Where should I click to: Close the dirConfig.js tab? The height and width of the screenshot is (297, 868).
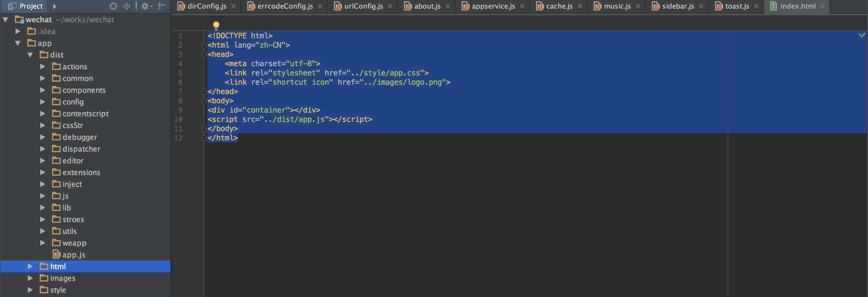[234, 6]
